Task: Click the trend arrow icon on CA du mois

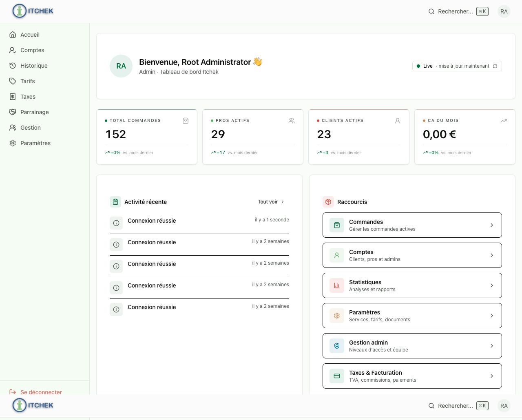Action: click(x=504, y=121)
